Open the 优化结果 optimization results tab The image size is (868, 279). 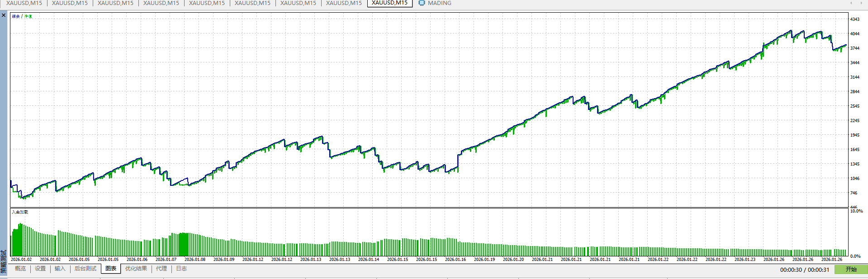[136, 269]
